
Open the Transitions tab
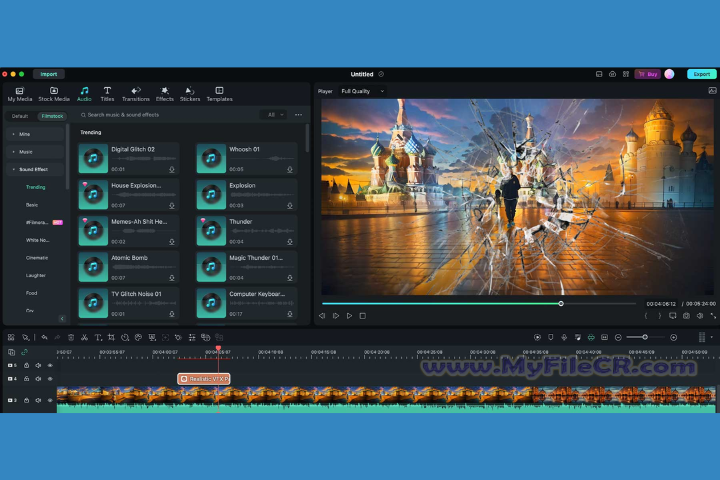click(x=135, y=94)
